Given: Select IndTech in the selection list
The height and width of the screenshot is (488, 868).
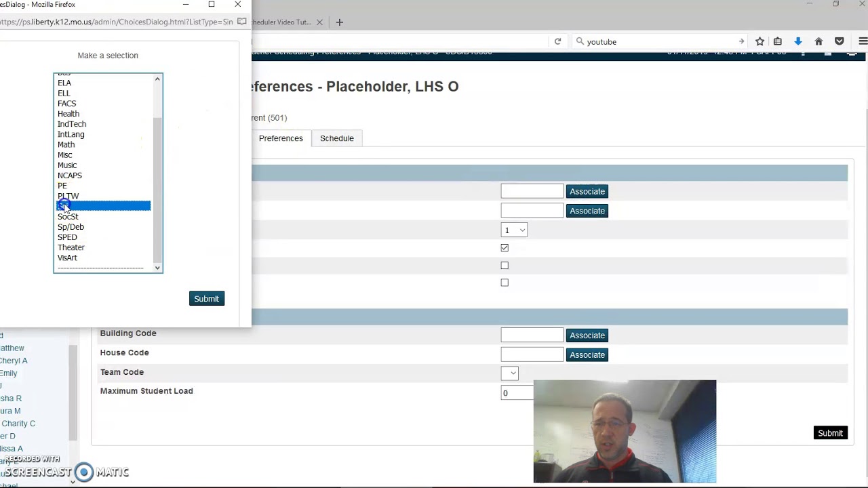Looking at the screenshot, I should coord(72,124).
